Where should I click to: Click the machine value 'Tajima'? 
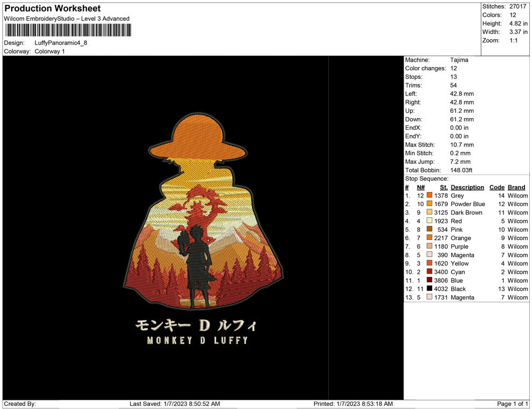pos(459,60)
